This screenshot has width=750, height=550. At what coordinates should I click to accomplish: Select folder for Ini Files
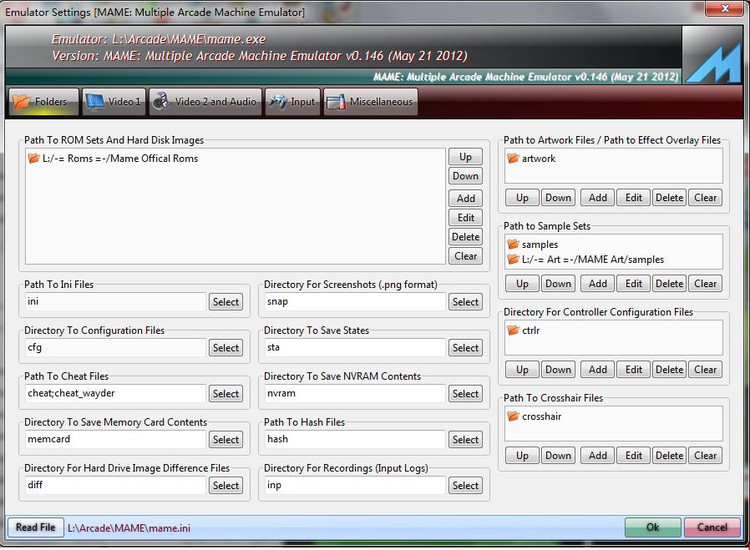(226, 302)
